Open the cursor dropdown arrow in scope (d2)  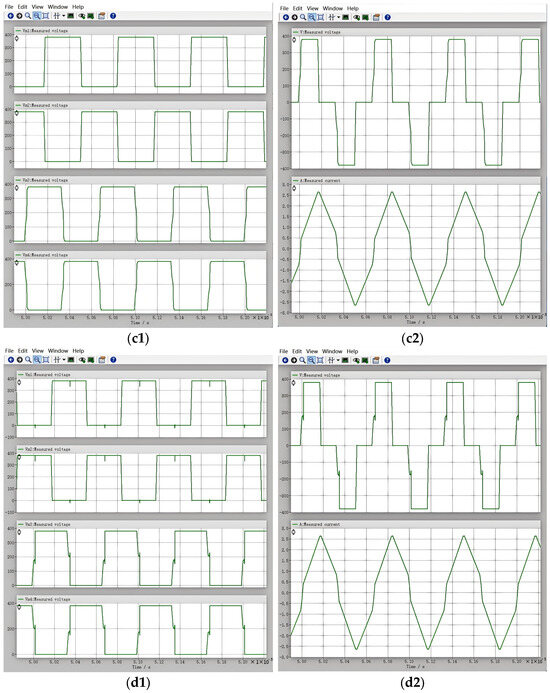(x=338, y=360)
